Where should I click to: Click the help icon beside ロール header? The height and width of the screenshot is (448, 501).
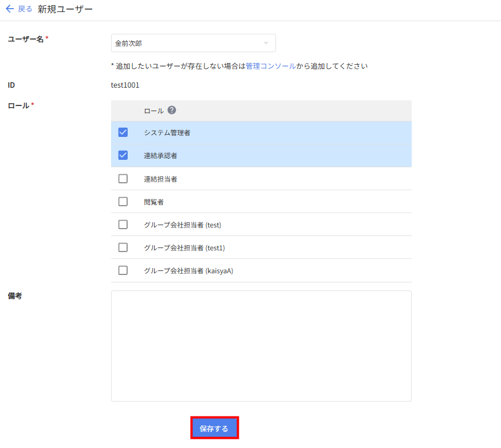pyautogui.click(x=172, y=111)
